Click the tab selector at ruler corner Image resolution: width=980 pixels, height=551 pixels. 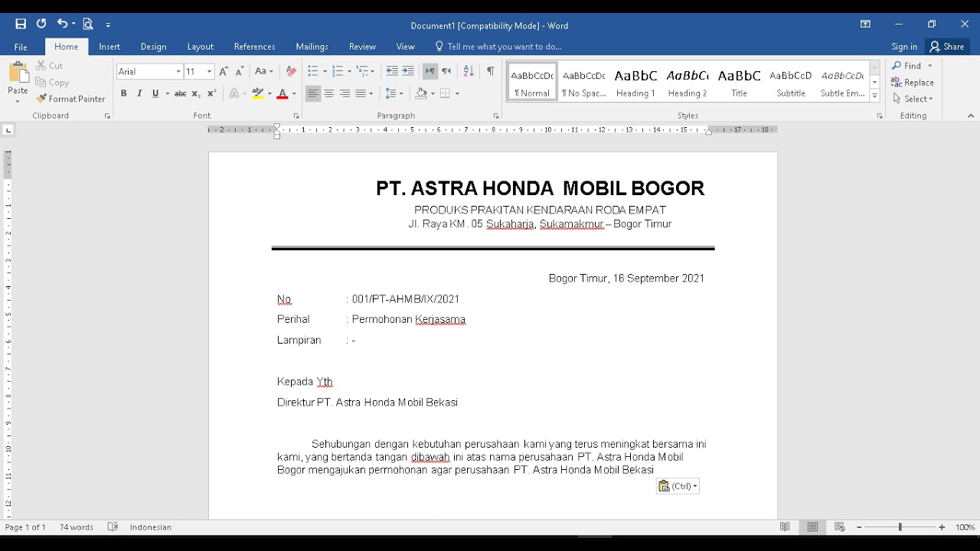pos(8,130)
